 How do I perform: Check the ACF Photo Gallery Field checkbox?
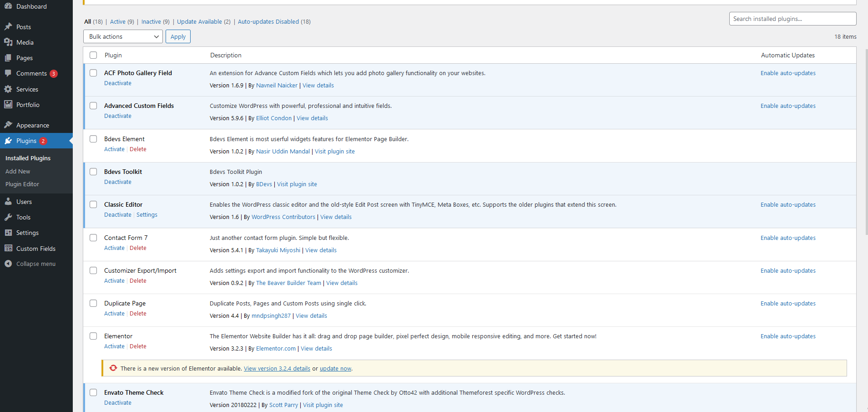[x=93, y=73]
